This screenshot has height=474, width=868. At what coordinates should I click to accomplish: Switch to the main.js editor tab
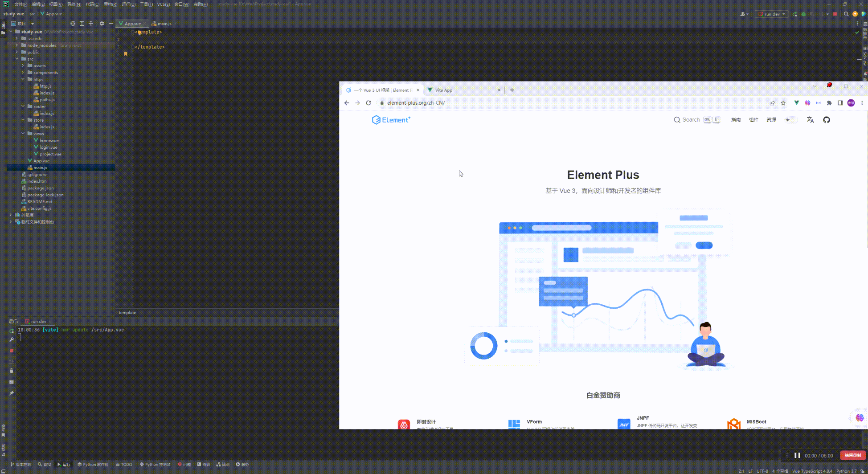[x=164, y=24]
